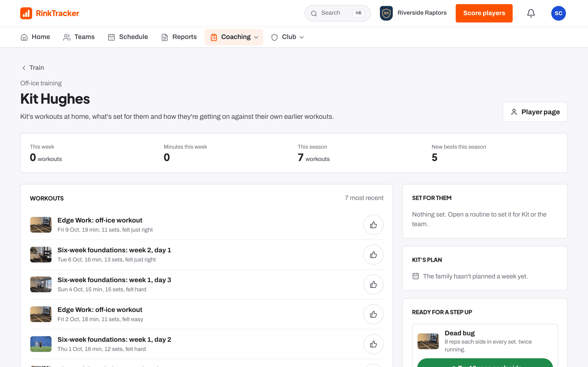Click the Reports document icon

(x=165, y=37)
